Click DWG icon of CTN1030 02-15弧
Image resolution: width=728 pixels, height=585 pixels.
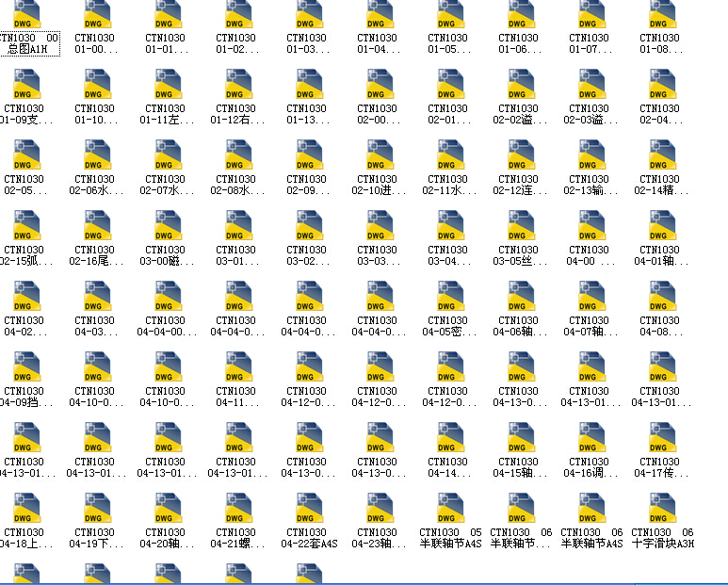27,225
